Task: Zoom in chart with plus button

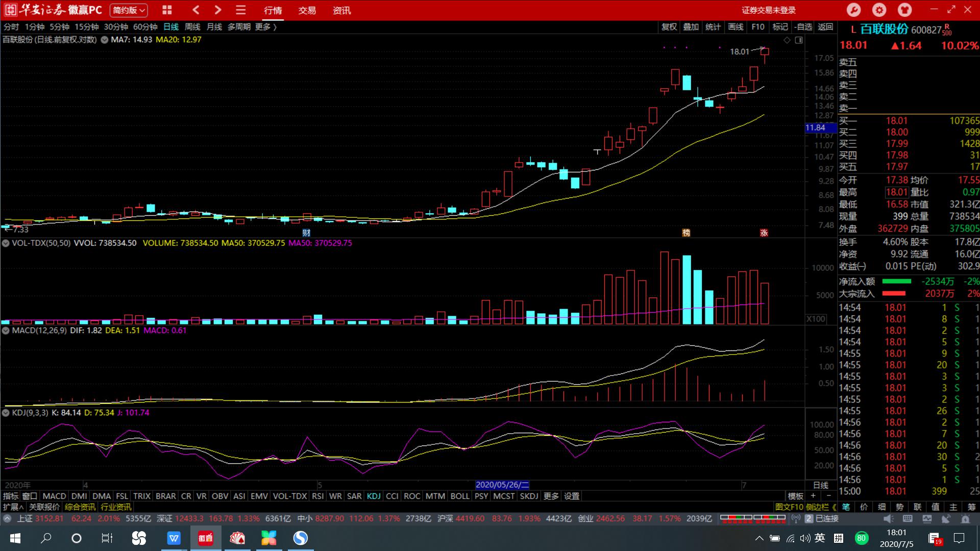Action: coord(813,496)
